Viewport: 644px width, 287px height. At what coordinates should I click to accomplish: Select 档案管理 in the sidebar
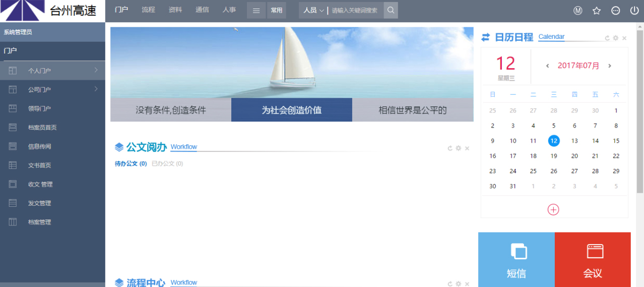click(52, 222)
